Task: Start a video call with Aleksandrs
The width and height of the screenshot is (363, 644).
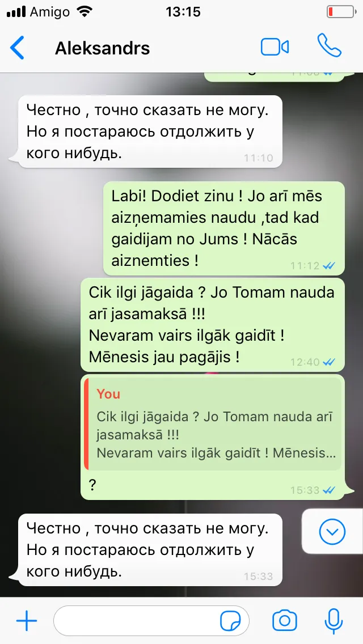Action: pos(275,47)
